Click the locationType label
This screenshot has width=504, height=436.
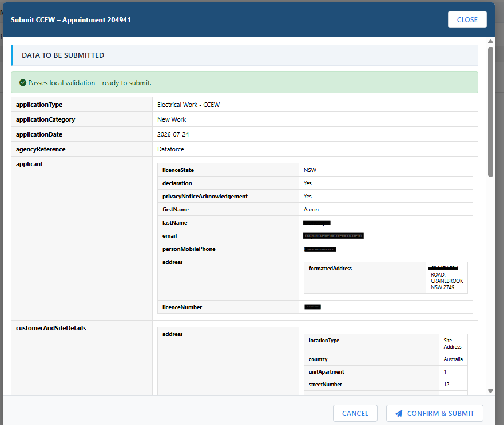point(324,341)
